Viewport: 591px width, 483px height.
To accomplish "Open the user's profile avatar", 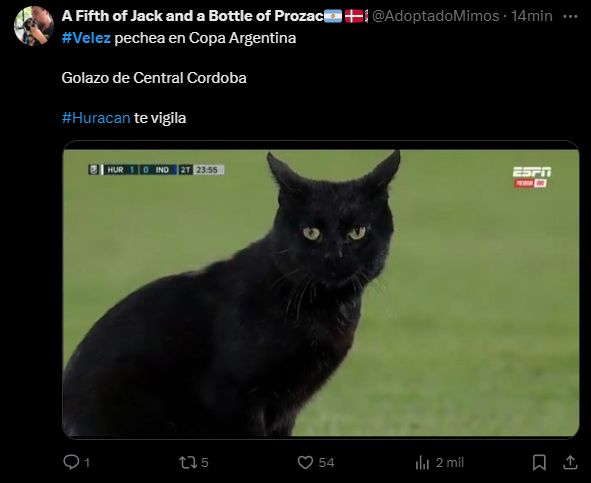I will coord(34,26).
